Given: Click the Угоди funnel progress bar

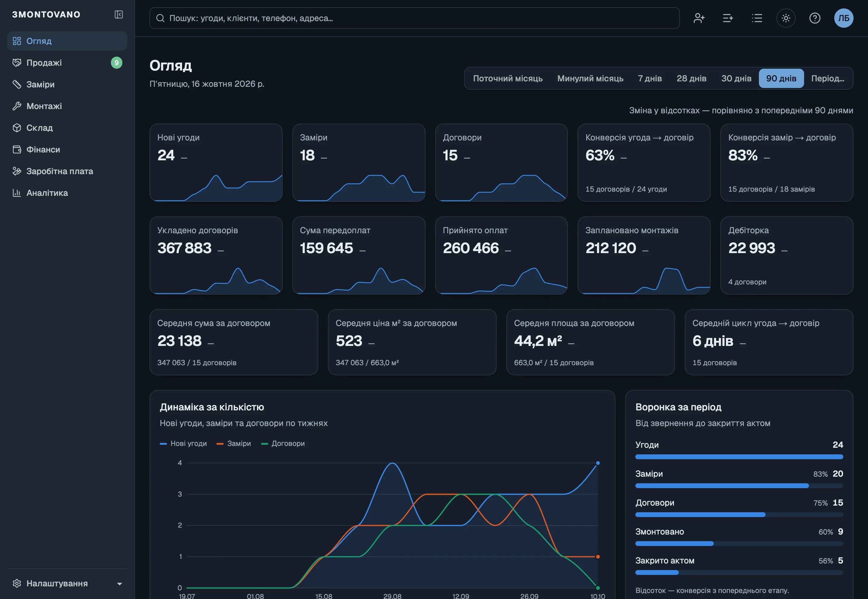Looking at the screenshot, I should 739,457.
